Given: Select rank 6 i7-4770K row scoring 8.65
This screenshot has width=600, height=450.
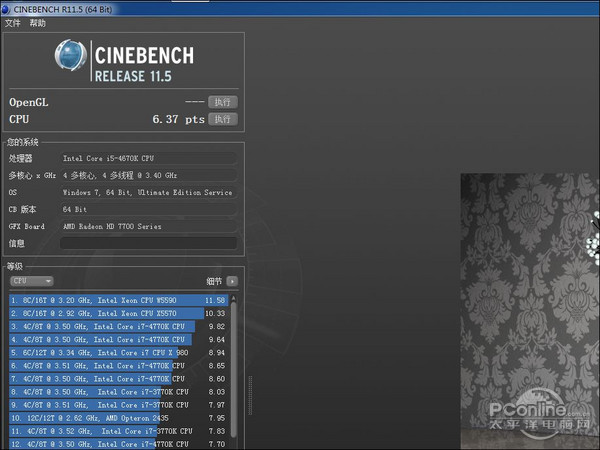Looking at the screenshot, I should click(x=119, y=365).
